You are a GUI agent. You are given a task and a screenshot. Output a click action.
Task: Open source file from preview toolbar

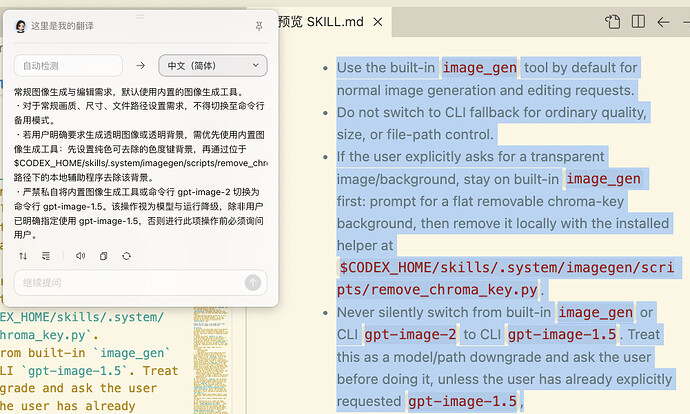point(613,22)
